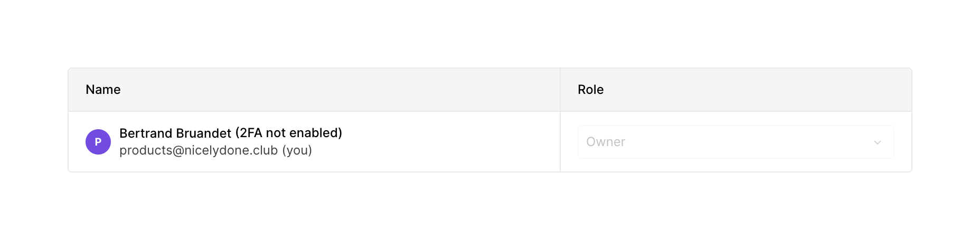Click the chevron arrow in Owner dropdown

[x=878, y=142]
